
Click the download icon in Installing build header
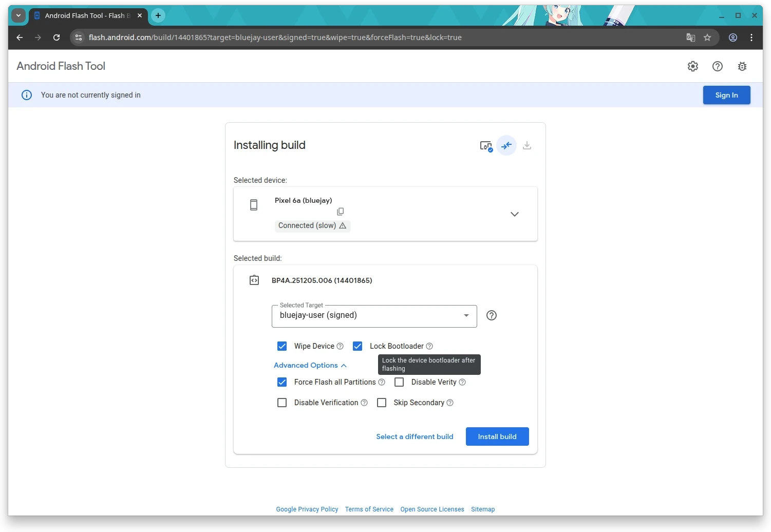(x=527, y=145)
